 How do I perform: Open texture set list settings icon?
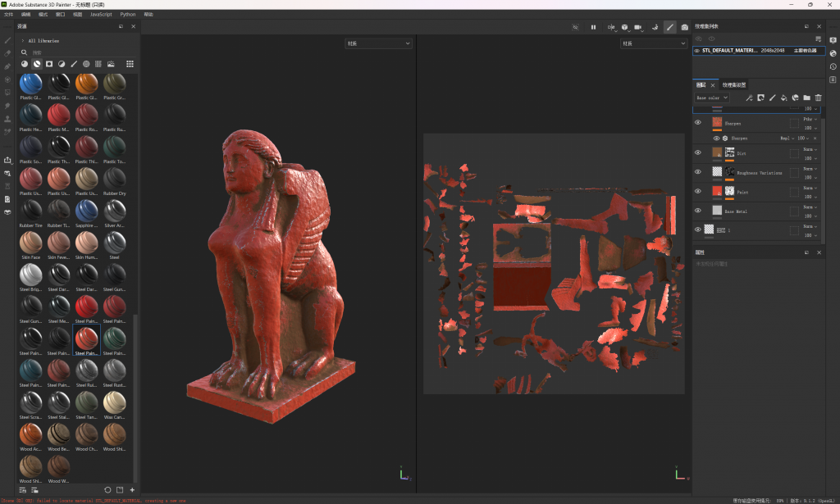[x=818, y=39]
